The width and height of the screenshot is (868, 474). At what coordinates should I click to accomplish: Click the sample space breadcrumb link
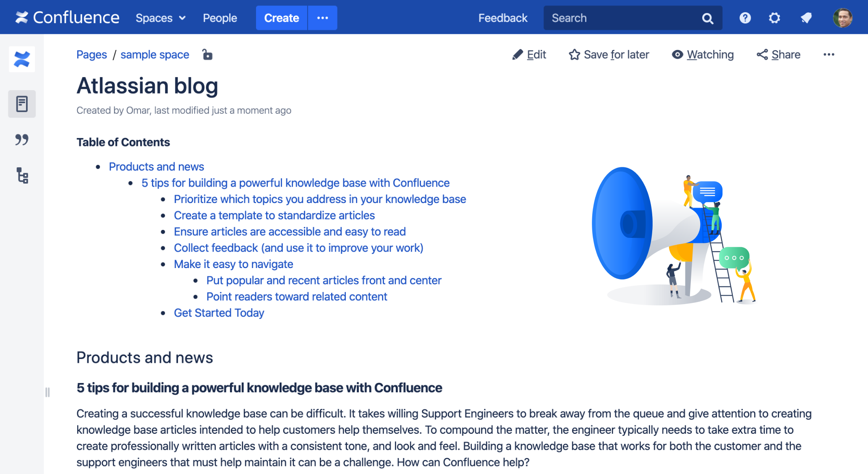pyautogui.click(x=155, y=55)
